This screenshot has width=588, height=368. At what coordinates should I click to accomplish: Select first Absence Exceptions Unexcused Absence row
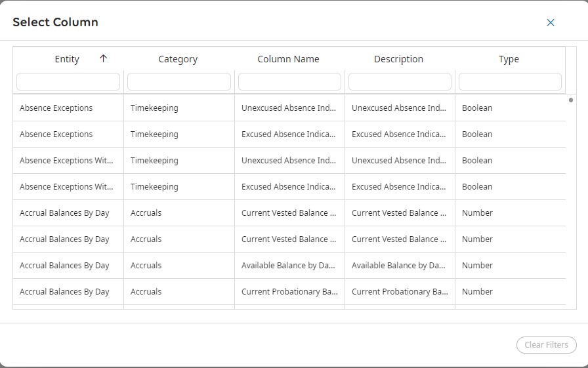coord(289,108)
